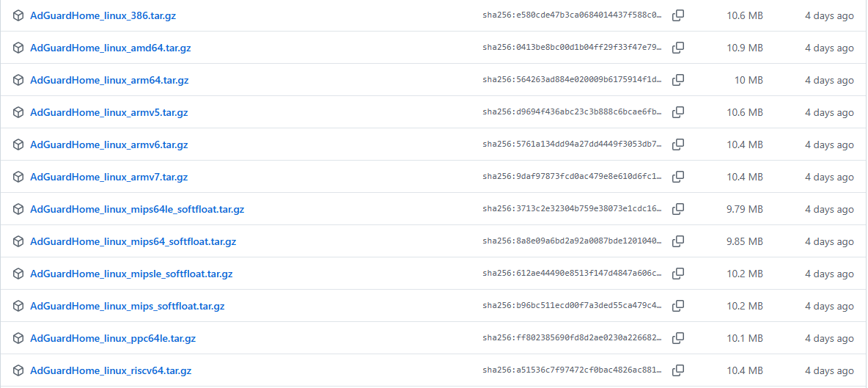The height and width of the screenshot is (388, 868).
Task: Click the package icon beside linux_ppc64le archive
Action: [18, 338]
